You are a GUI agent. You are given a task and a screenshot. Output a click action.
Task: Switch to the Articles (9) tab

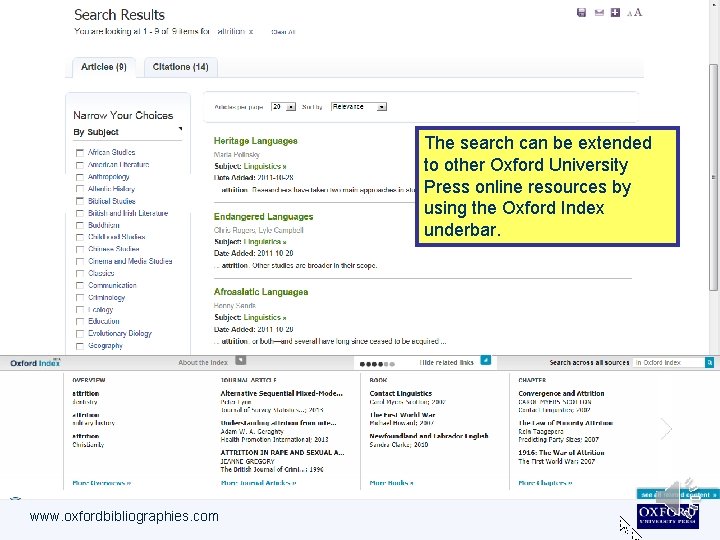[104, 67]
